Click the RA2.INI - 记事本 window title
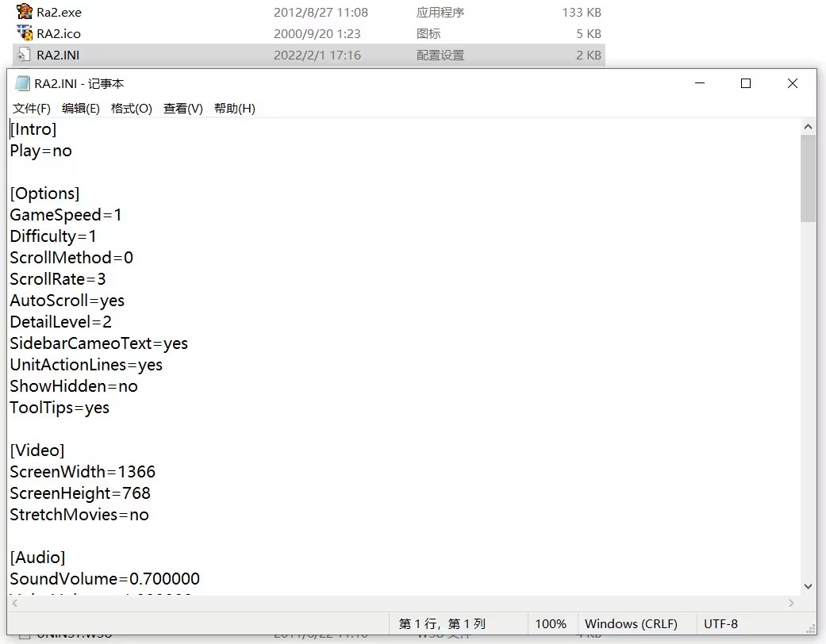 [79, 84]
